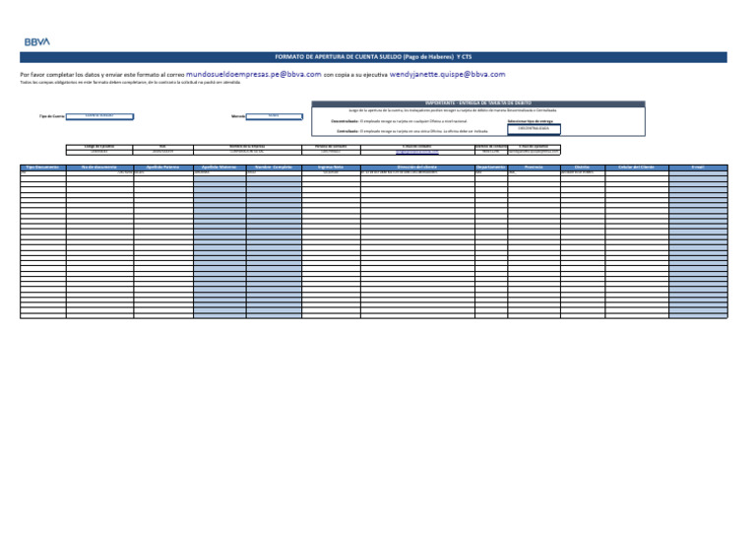Select the Formato de Apertura de Cuenta Sueldo title banner

click(x=373, y=57)
